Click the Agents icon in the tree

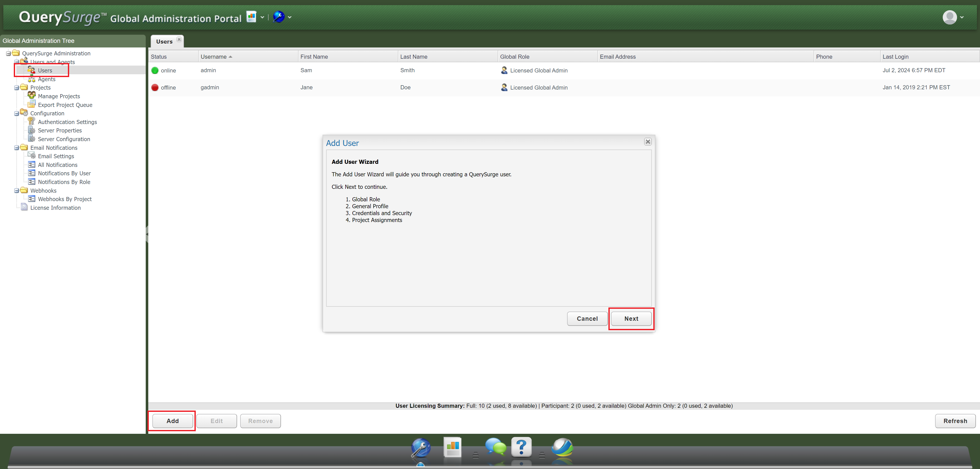(31, 79)
